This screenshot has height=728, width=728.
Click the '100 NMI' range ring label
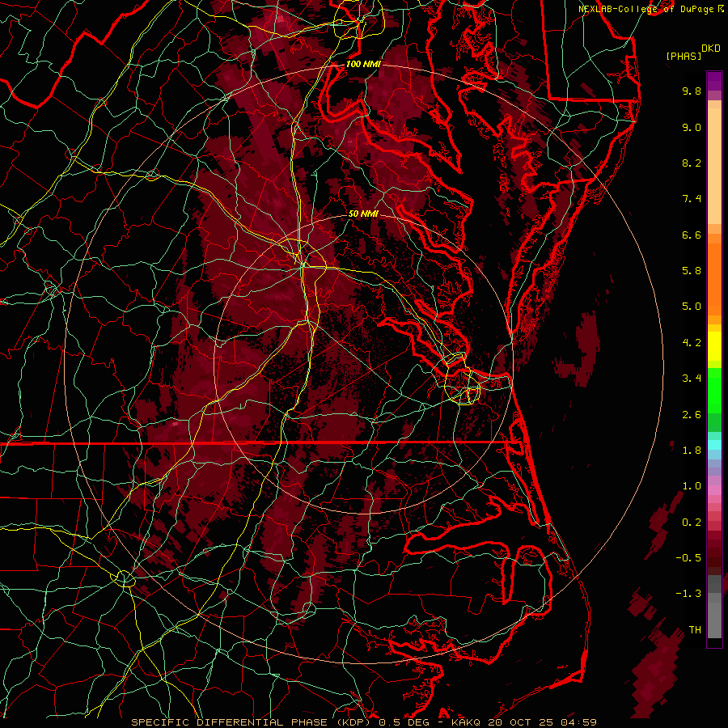(x=363, y=64)
